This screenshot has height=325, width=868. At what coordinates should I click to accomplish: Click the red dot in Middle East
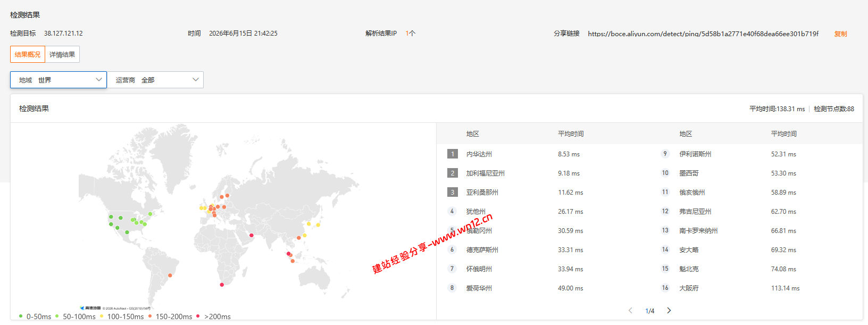click(252, 235)
